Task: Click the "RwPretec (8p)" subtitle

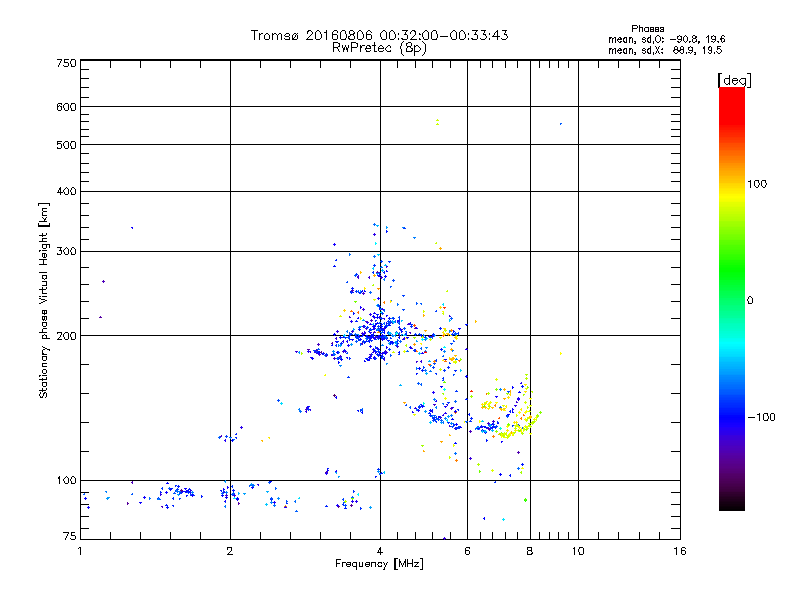Action: 379,48
